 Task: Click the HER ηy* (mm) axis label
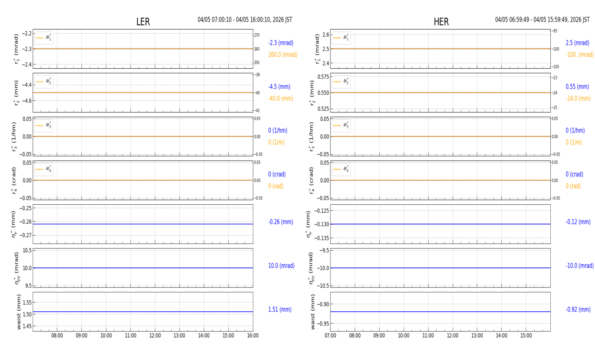(x=308, y=224)
